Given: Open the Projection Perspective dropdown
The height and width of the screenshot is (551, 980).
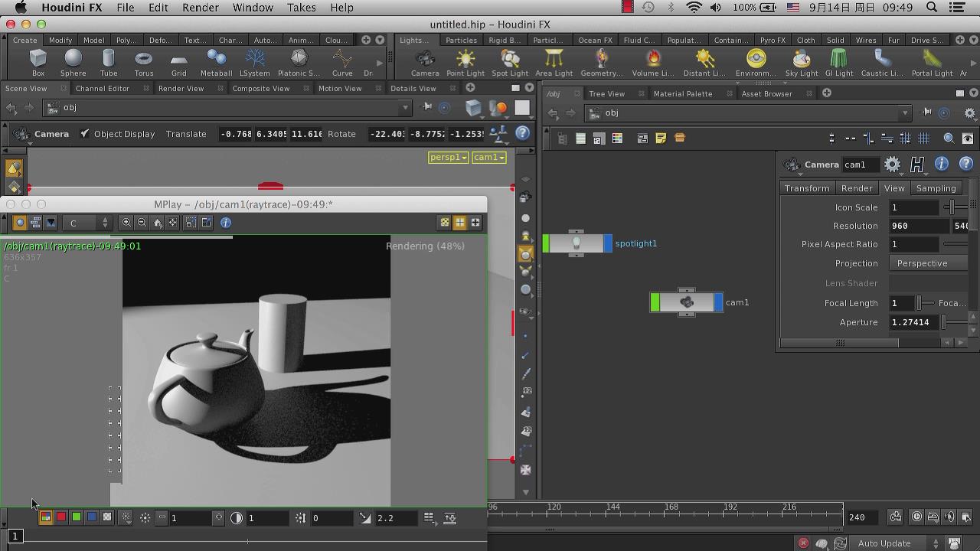Looking at the screenshot, I should coord(928,263).
